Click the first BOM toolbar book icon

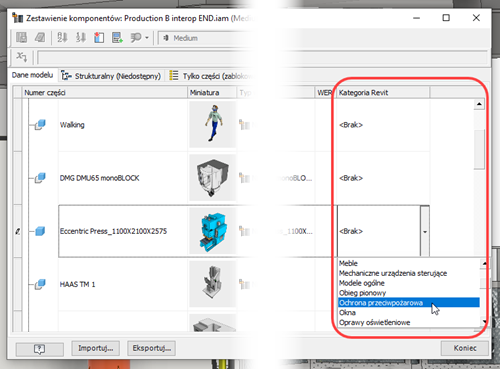tap(22, 38)
